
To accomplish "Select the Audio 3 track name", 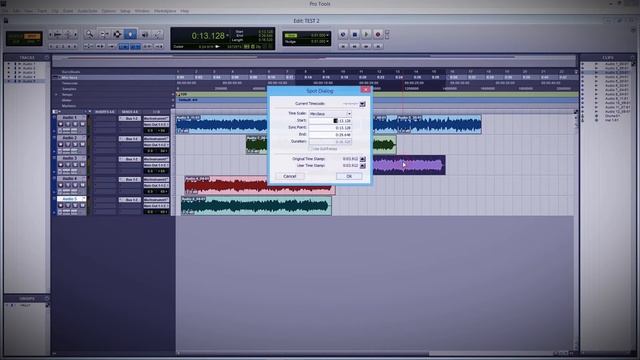I will [71, 158].
